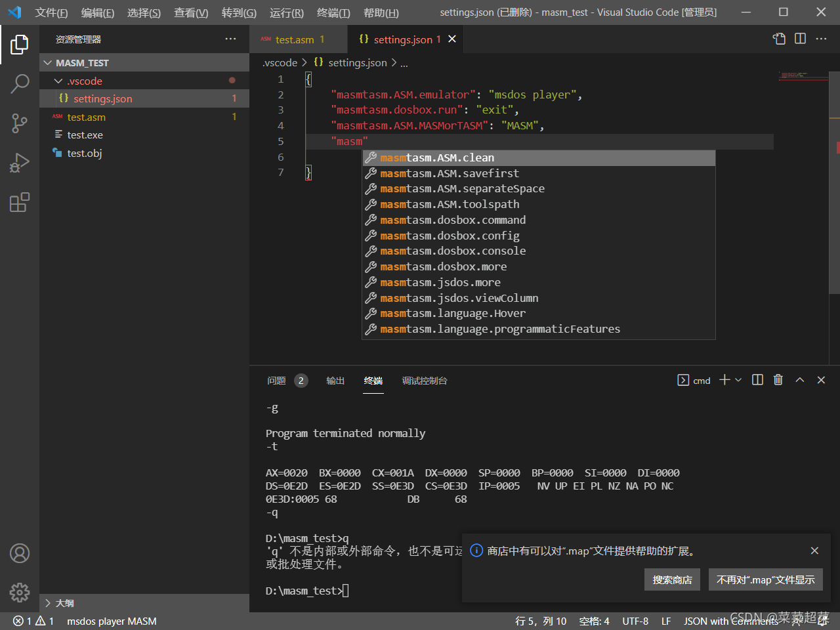This screenshot has height=630, width=840.
Task: Kill the terminal with trash icon
Action: click(x=778, y=380)
